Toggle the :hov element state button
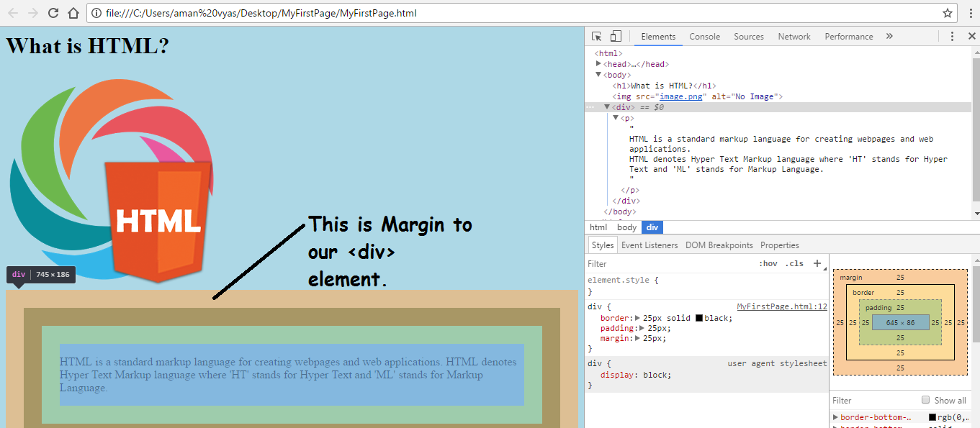Screen dimensions: 980x428 click(x=768, y=263)
